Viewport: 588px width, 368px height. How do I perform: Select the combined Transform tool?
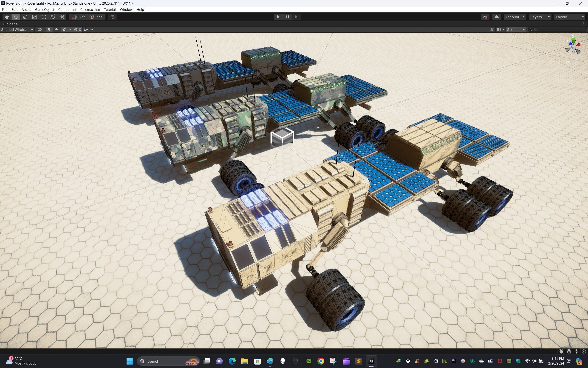point(53,17)
